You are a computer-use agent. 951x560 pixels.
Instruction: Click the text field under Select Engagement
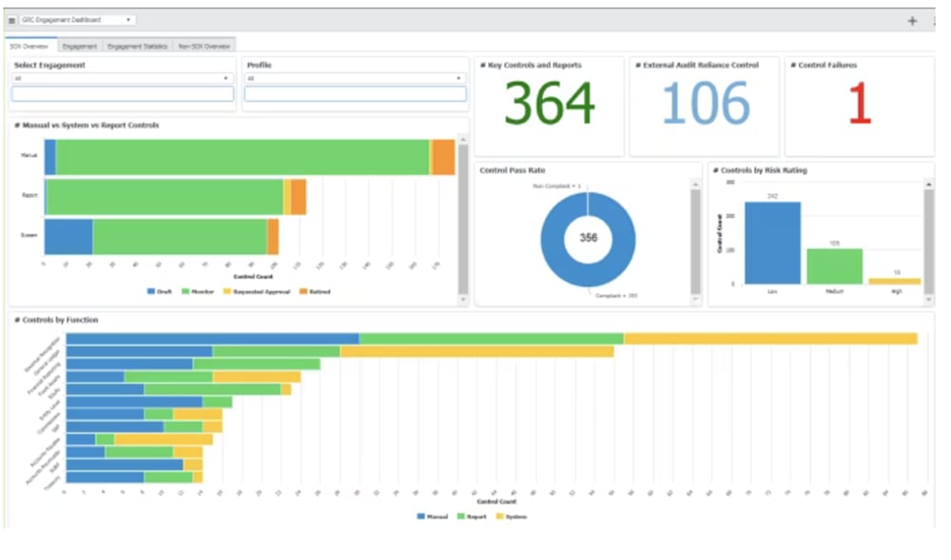(122, 94)
